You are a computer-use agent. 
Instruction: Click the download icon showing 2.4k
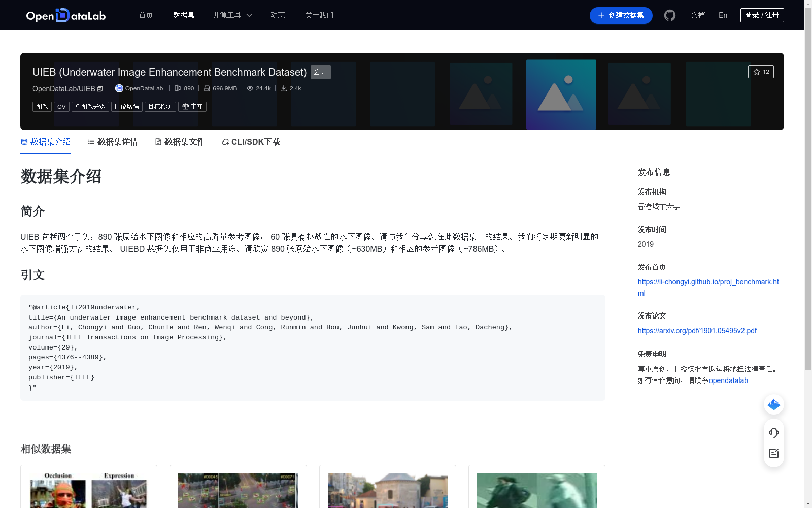click(x=283, y=88)
